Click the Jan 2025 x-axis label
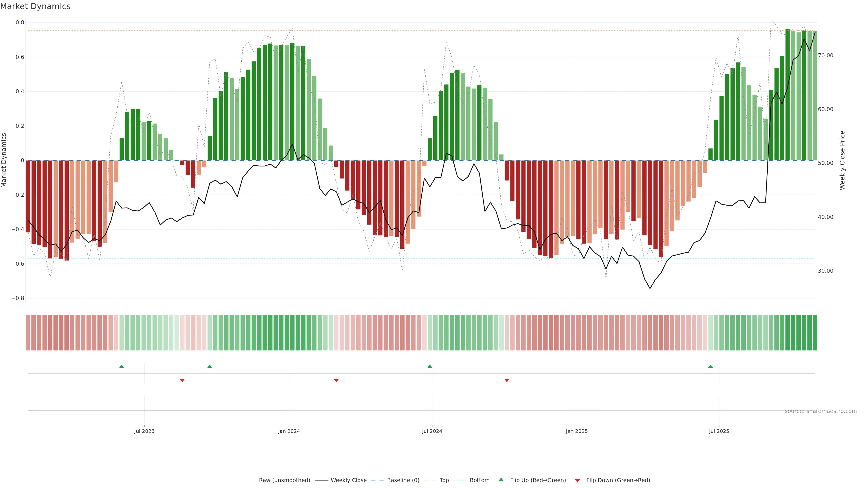Viewport: 868px width, 488px height. [577, 431]
